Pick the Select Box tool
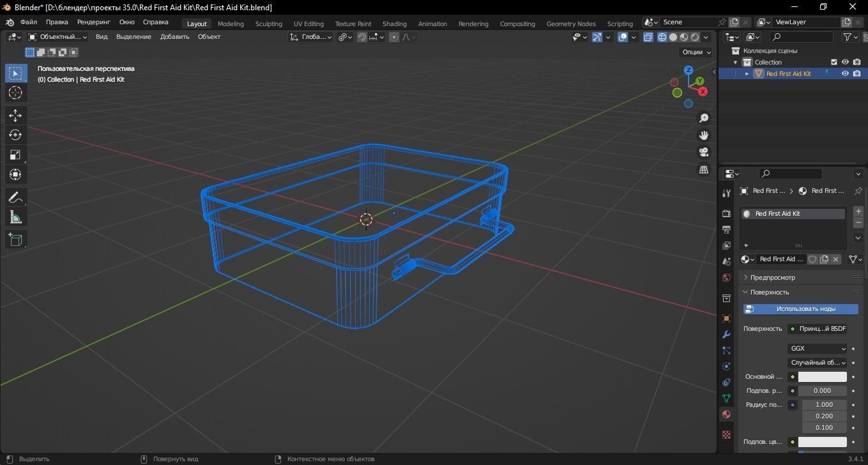Image resolution: width=868 pixels, height=465 pixels. pyautogui.click(x=15, y=73)
